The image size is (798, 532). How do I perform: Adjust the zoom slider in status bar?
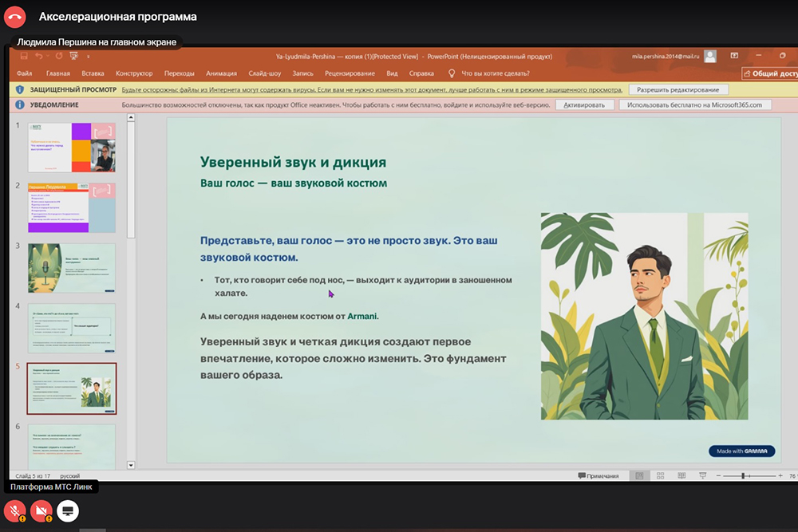click(x=744, y=476)
